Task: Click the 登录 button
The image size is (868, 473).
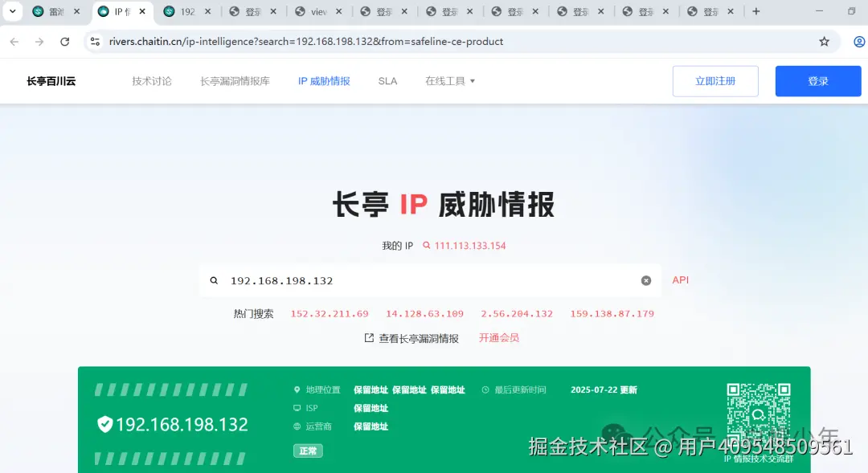Action: tap(817, 80)
